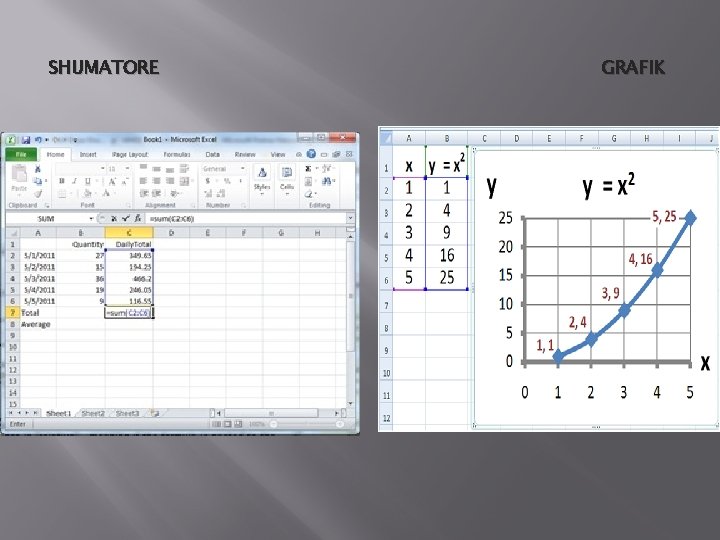720x540 pixels.
Task: Click the zoom slider in Excel status bar
Action: pyautogui.click(x=307, y=424)
